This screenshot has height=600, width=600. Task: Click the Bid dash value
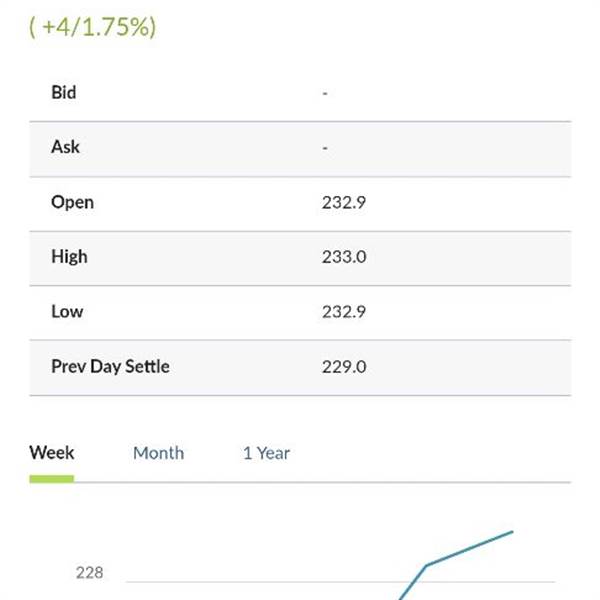tap(325, 93)
